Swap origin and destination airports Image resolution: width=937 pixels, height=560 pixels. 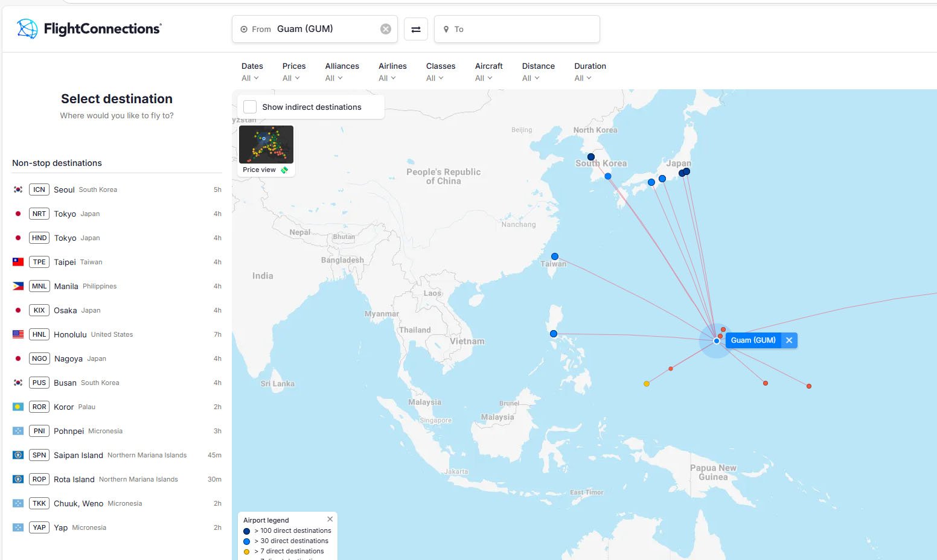(416, 29)
